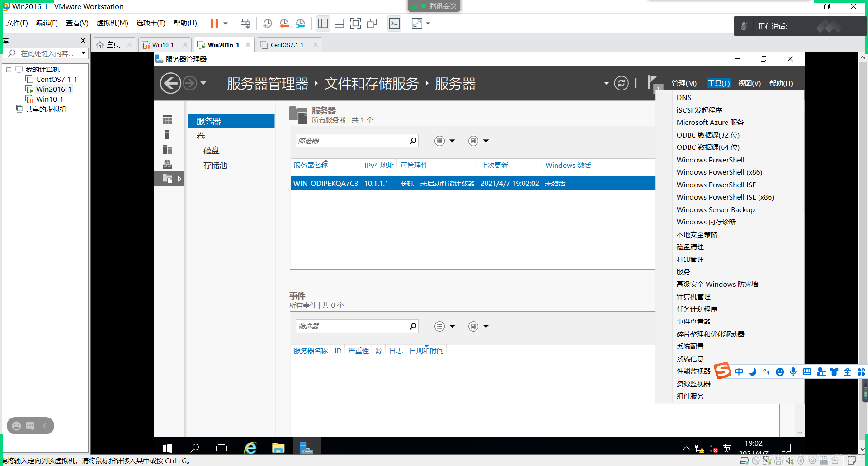Open Windows PowerShell ISE tools entry
The width and height of the screenshot is (868, 466).
click(716, 185)
